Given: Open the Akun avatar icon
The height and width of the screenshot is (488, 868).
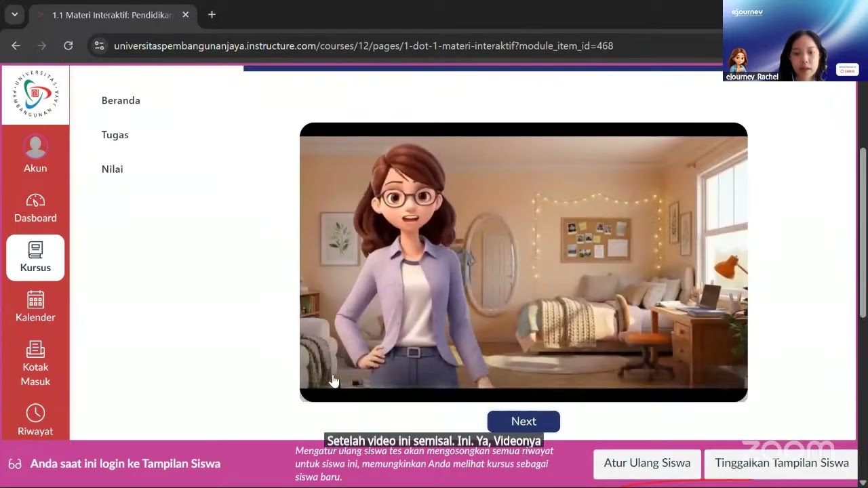Looking at the screenshot, I should click(x=35, y=146).
